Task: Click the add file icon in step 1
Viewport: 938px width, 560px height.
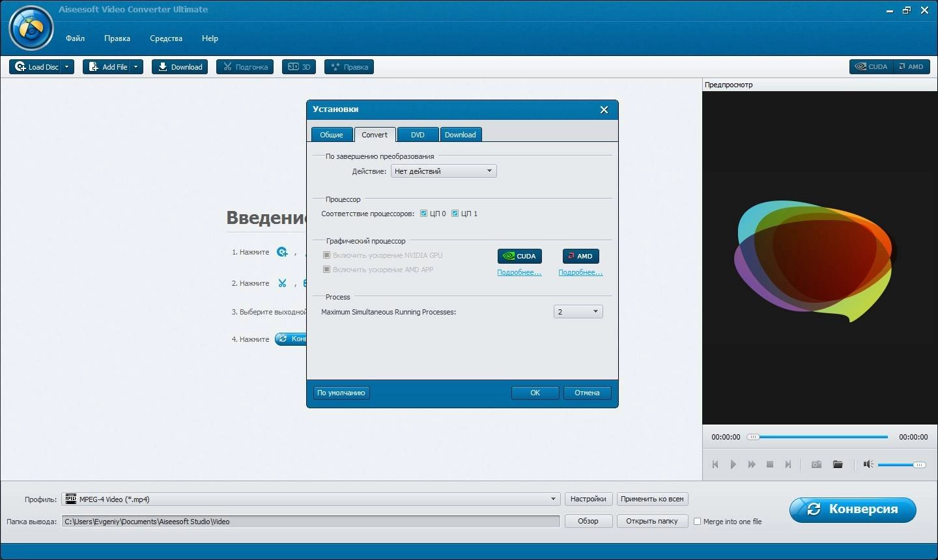Action: [x=282, y=252]
